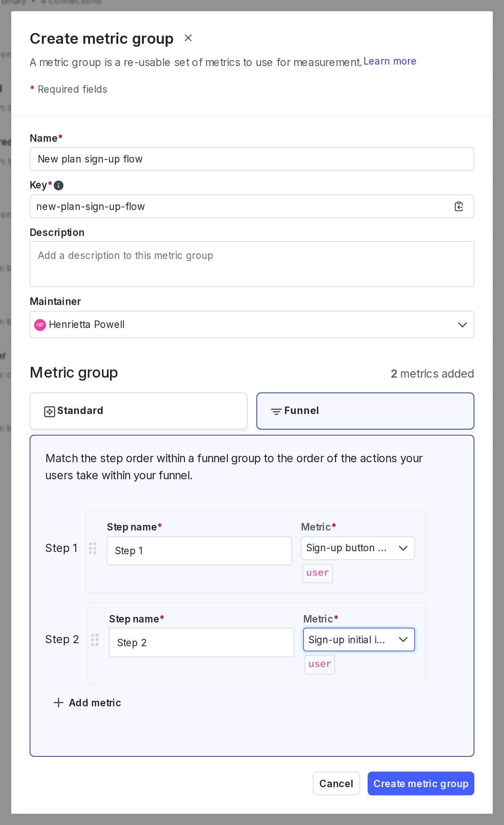Click the Funnel filter icon
The height and width of the screenshot is (825, 504).
(276, 411)
